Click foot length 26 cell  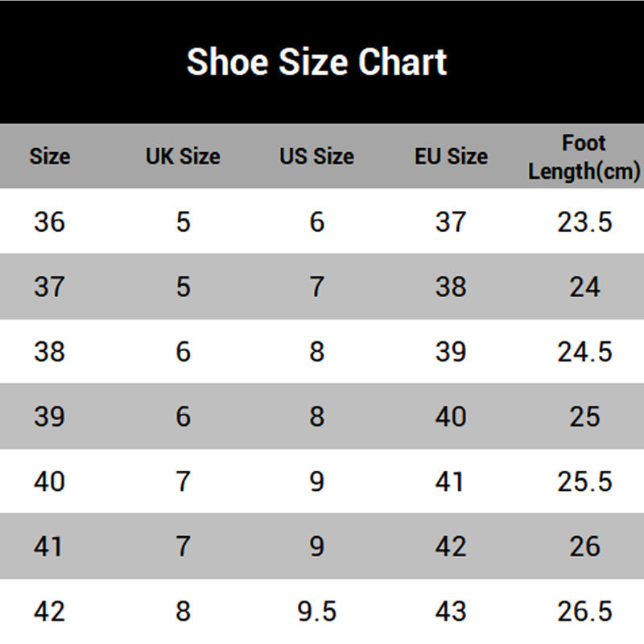(x=585, y=547)
